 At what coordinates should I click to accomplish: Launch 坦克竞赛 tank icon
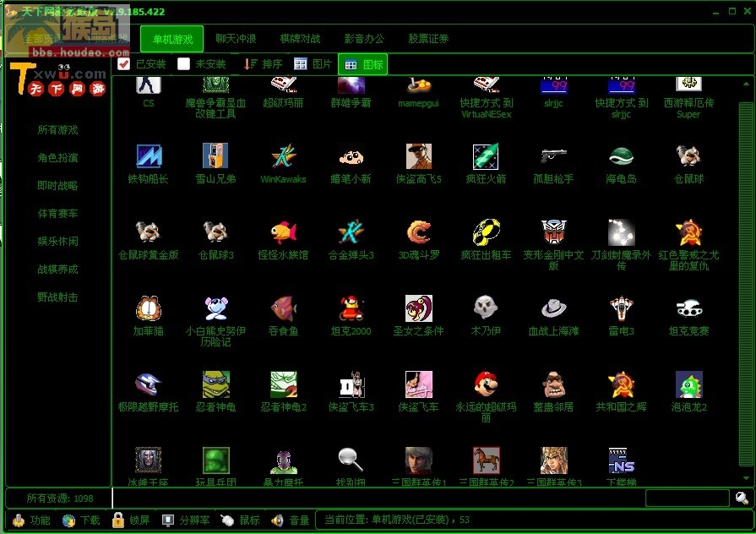pos(688,308)
